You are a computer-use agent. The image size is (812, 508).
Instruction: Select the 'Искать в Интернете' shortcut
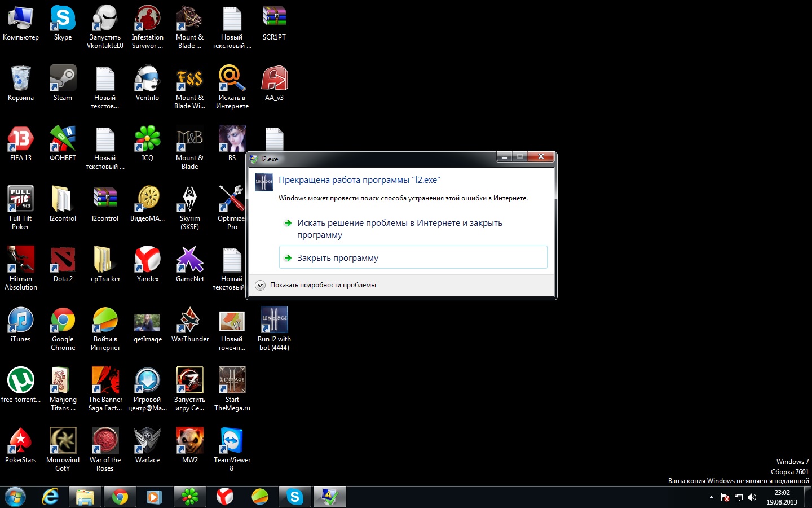232,88
